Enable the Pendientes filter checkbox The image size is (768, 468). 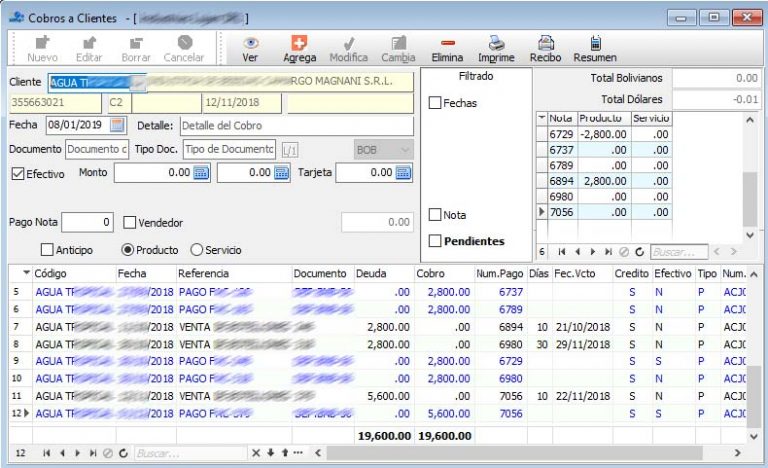click(x=435, y=241)
